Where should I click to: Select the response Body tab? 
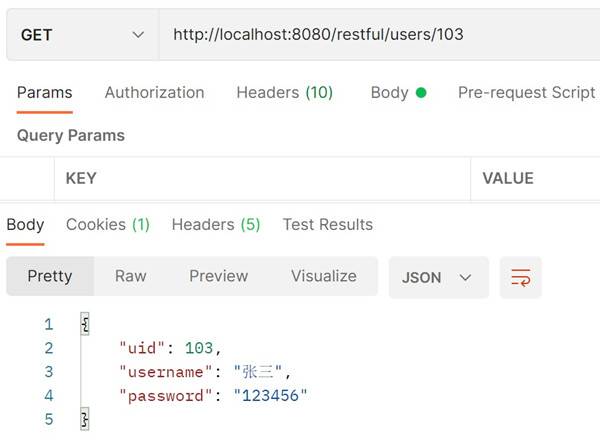(25, 225)
